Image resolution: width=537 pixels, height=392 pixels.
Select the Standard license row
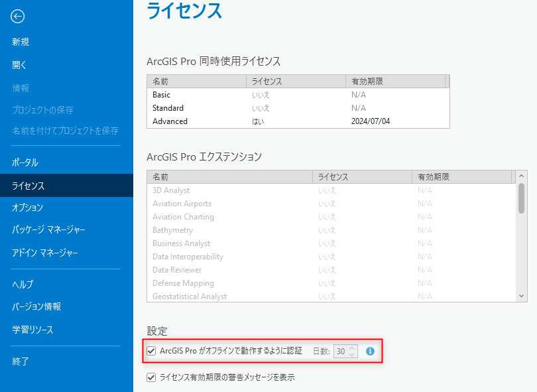pyautogui.click(x=298, y=108)
